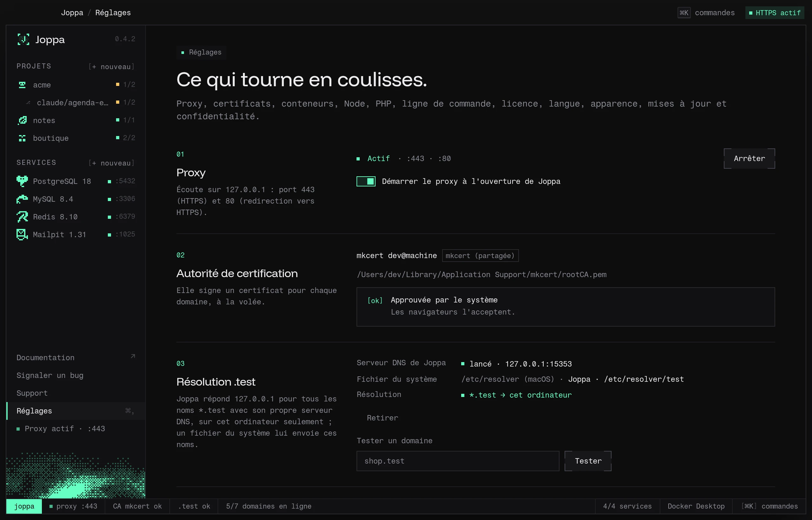
Task: Click 5/7 domaines en ligne status
Action: click(269, 506)
